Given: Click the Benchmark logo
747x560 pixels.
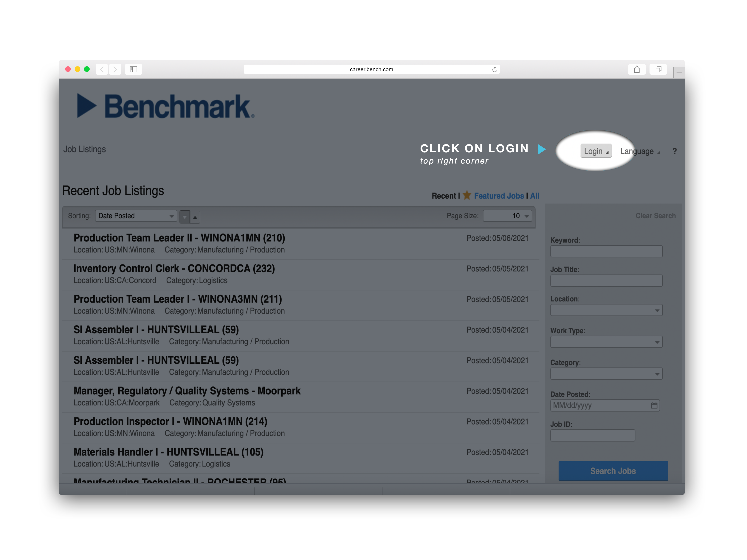Looking at the screenshot, I should (x=166, y=106).
